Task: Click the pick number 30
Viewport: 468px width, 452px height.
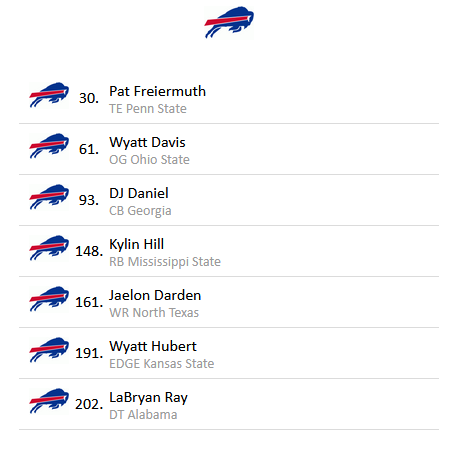Action: click(89, 98)
